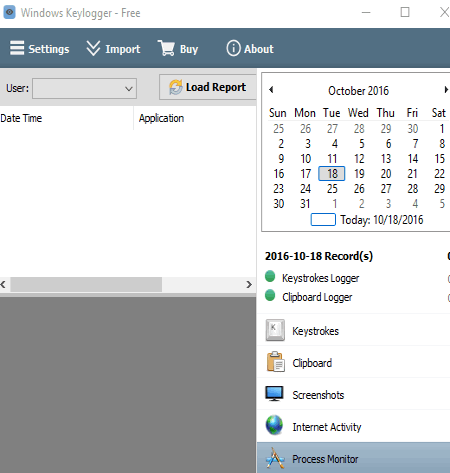Select the Process Monitor category label
450x473 pixels.
(x=325, y=459)
